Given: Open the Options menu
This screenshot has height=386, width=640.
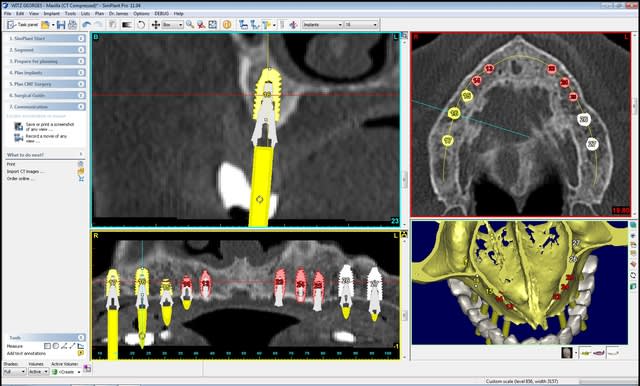Looking at the screenshot, I should [141, 13].
